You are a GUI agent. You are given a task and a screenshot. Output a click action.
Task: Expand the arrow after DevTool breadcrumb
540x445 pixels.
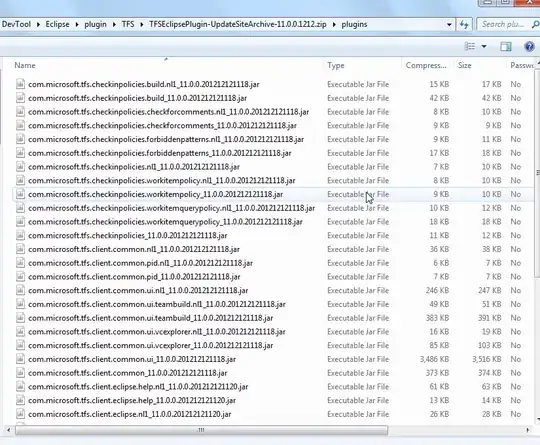38,25
